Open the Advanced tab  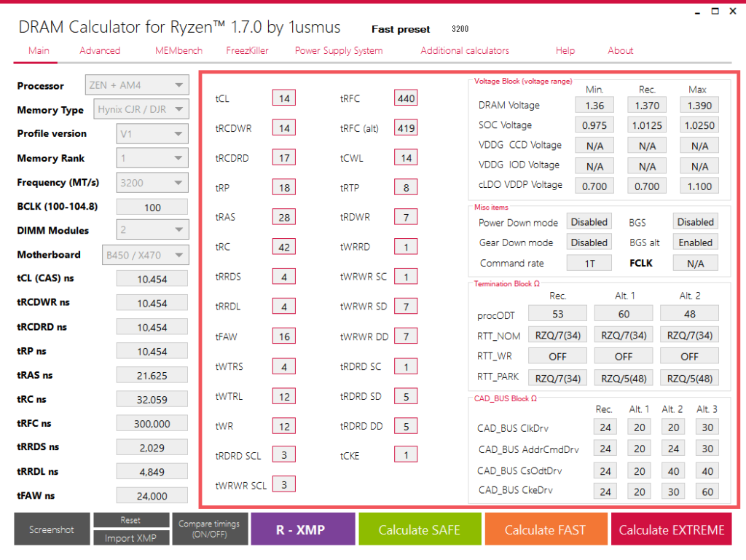pos(100,50)
